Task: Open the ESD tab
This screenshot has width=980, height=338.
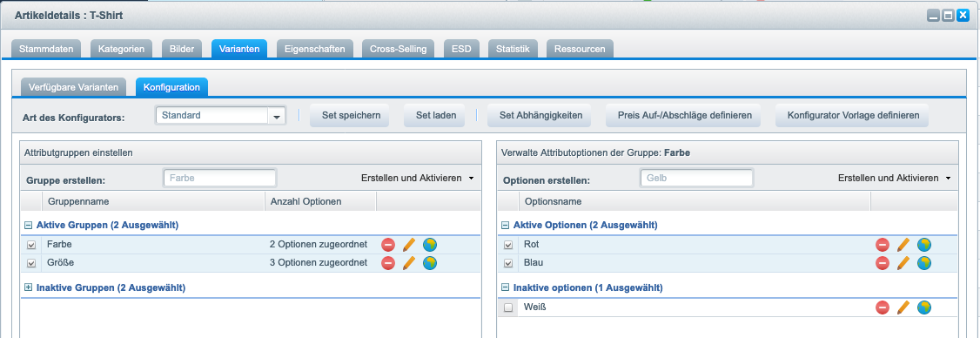Action: click(461, 49)
